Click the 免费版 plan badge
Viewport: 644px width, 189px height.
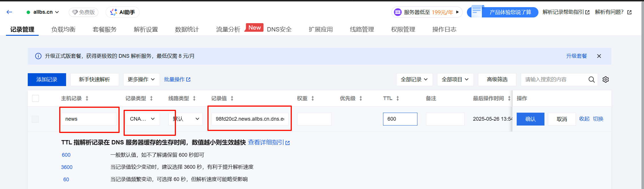[x=84, y=12]
